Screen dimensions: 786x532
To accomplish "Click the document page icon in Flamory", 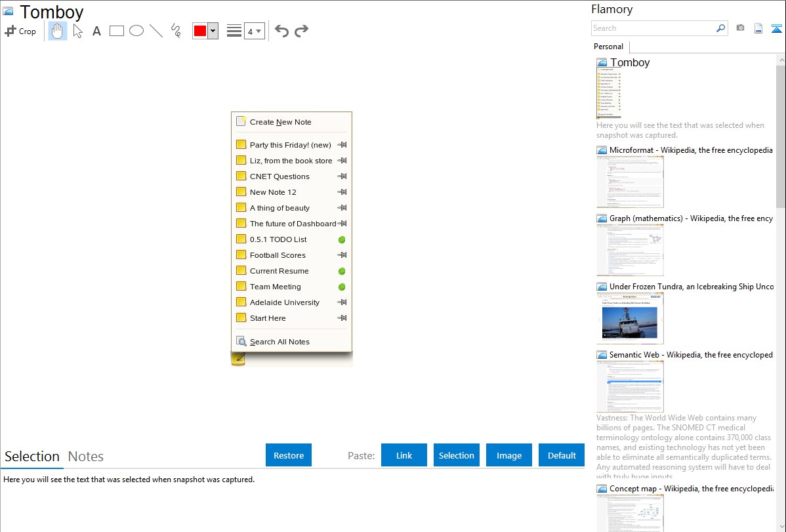I will [758, 29].
